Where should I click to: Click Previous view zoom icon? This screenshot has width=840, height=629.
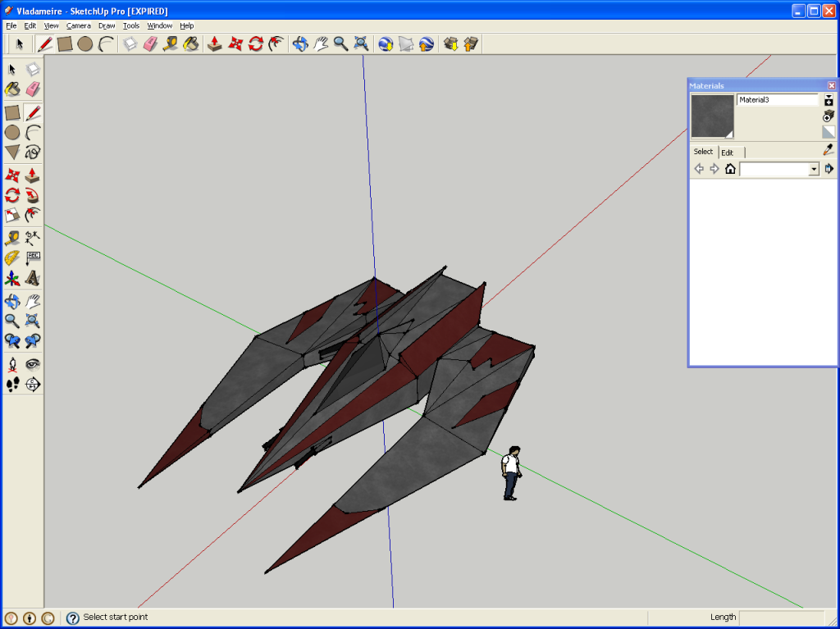click(13, 341)
